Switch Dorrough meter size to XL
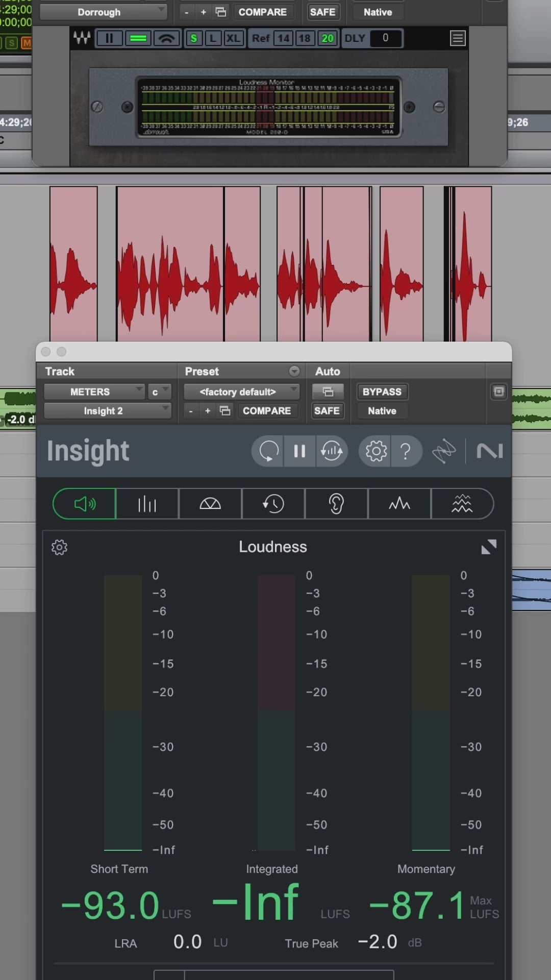 coord(233,38)
